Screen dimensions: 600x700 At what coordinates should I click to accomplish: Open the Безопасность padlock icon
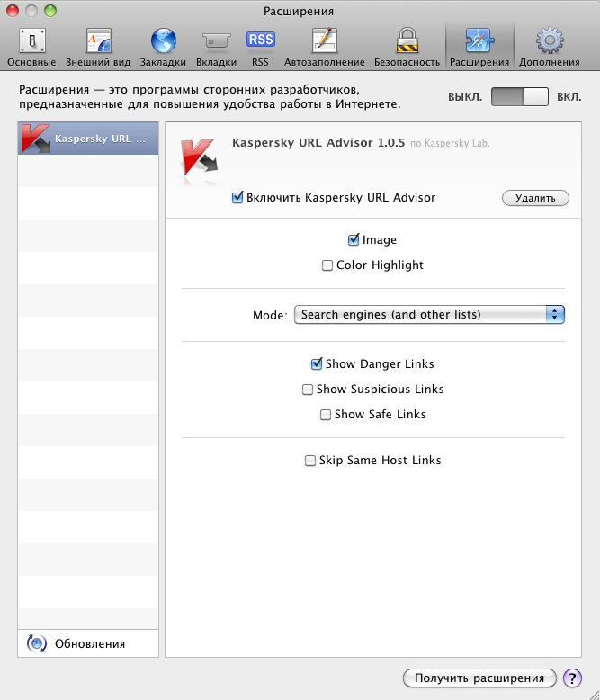(407, 40)
